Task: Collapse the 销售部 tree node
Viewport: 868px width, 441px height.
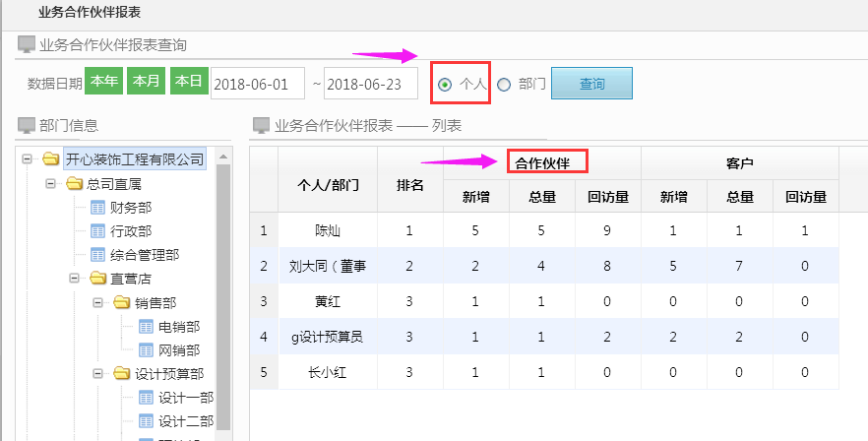Action: point(97,302)
